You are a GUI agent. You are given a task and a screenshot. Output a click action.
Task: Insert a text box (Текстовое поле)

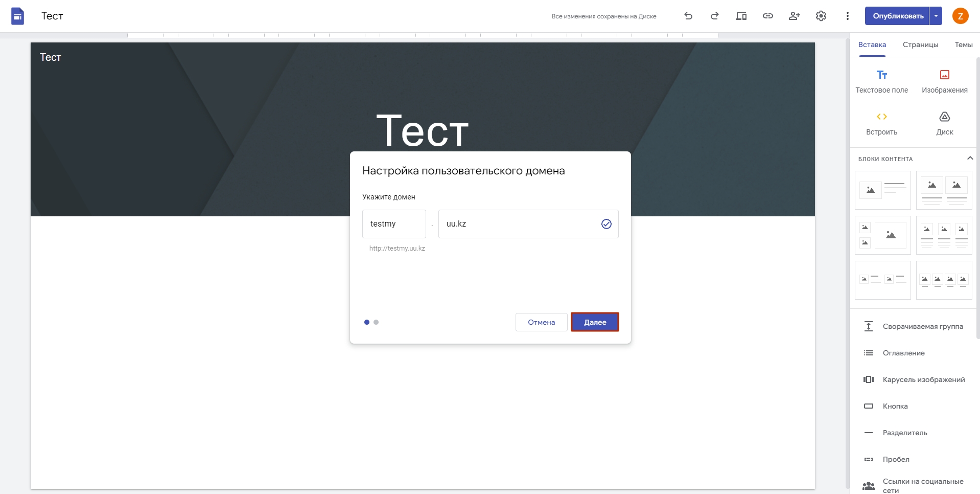pos(881,81)
